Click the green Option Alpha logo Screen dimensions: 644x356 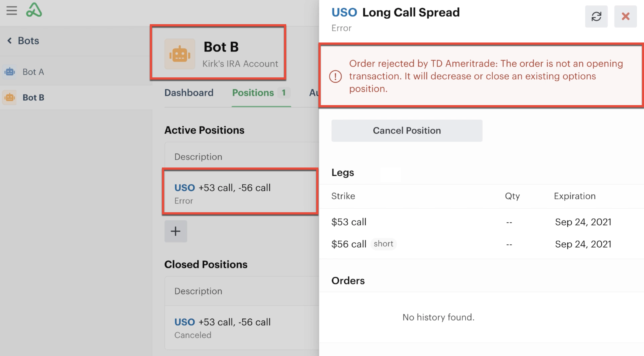34,10
